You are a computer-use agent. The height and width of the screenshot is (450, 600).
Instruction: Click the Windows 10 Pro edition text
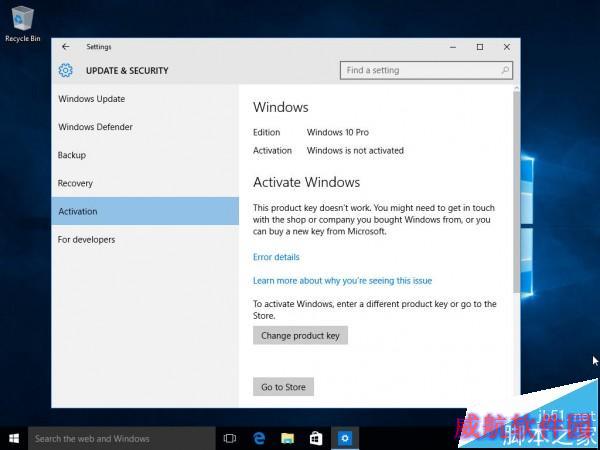pos(338,132)
